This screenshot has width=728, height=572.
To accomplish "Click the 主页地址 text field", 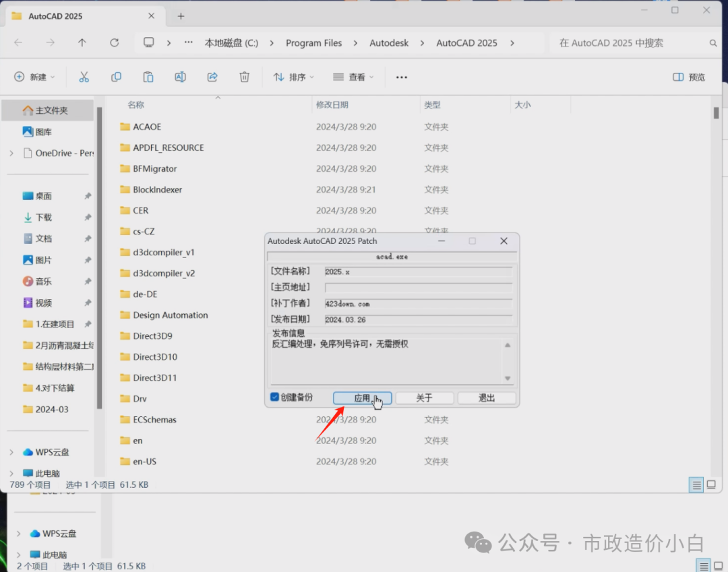I will (419, 288).
